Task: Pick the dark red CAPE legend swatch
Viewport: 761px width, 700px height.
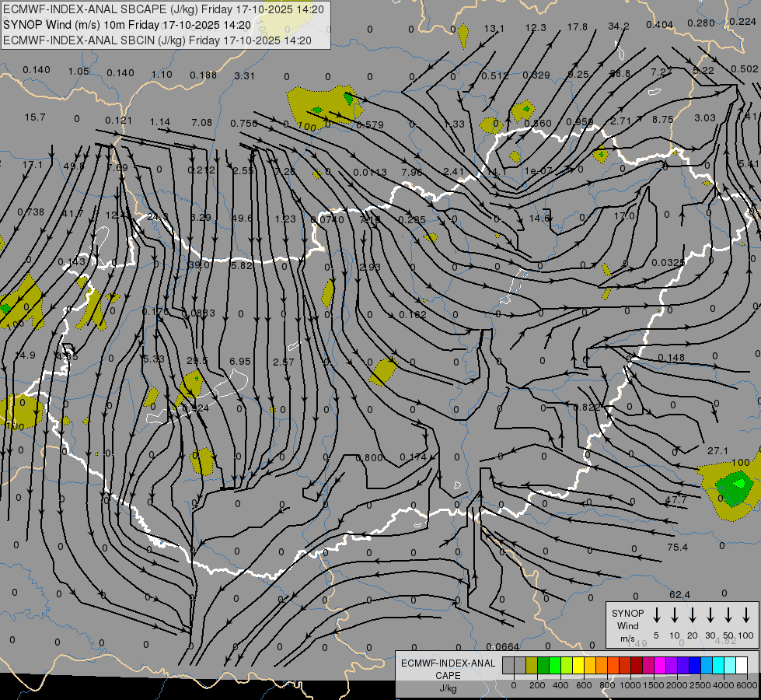Action: click(x=637, y=666)
